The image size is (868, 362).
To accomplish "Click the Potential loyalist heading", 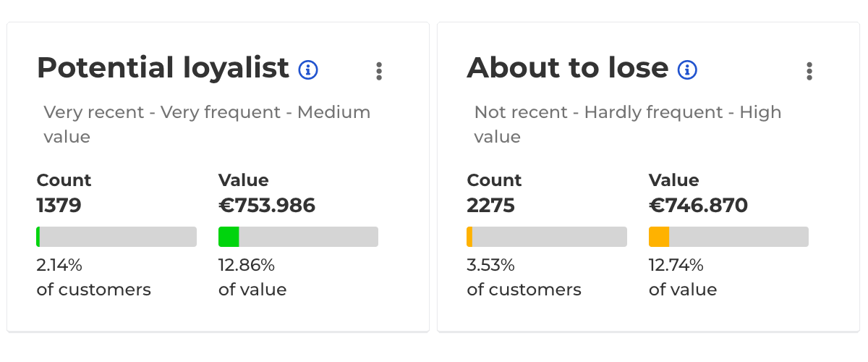I will (x=163, y=68).
